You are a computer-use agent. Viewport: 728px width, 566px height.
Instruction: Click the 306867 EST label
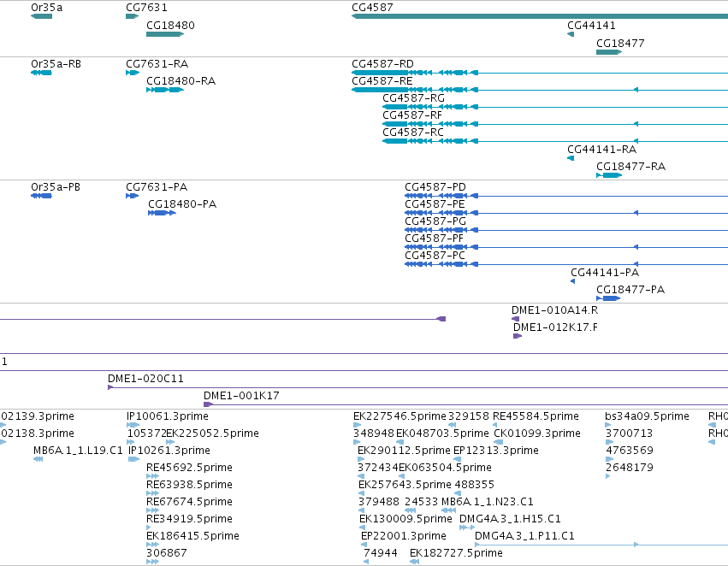pyautogui.click(x=166, y=553)
